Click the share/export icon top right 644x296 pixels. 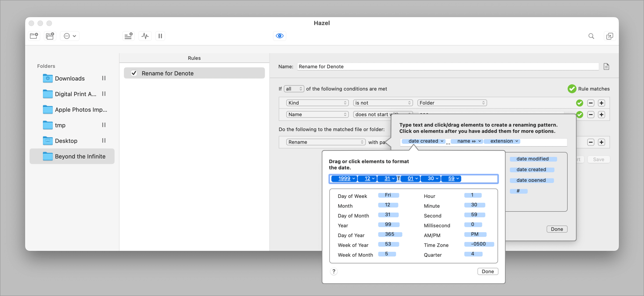610,36
